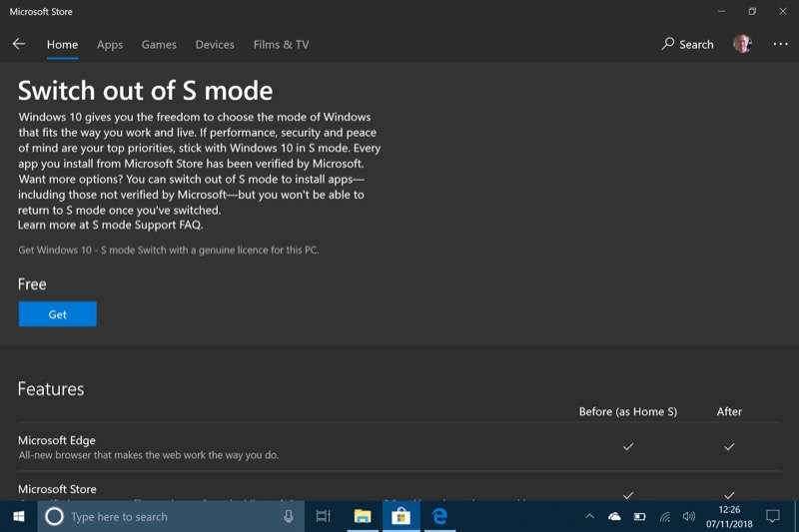Click the 'After' column header

[729, 411]
